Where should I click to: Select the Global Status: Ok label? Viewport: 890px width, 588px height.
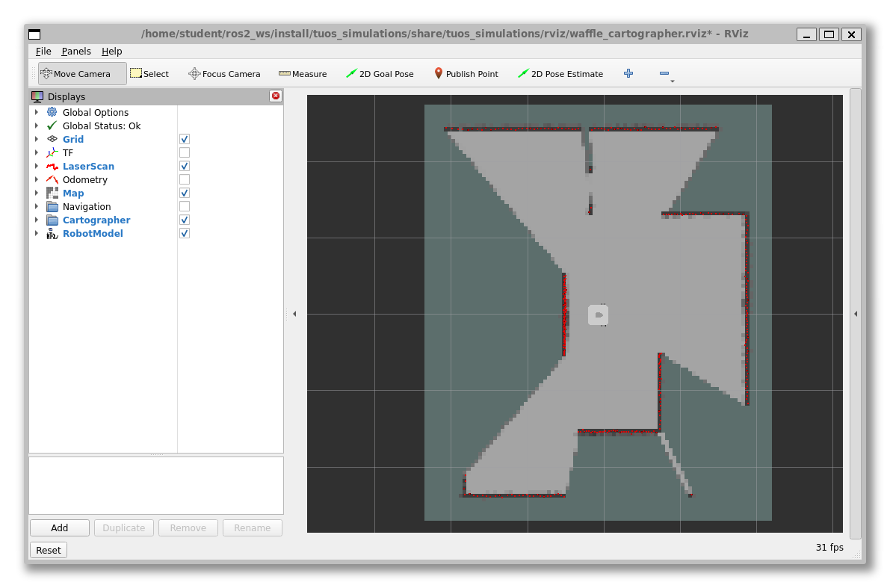[102, 126]
